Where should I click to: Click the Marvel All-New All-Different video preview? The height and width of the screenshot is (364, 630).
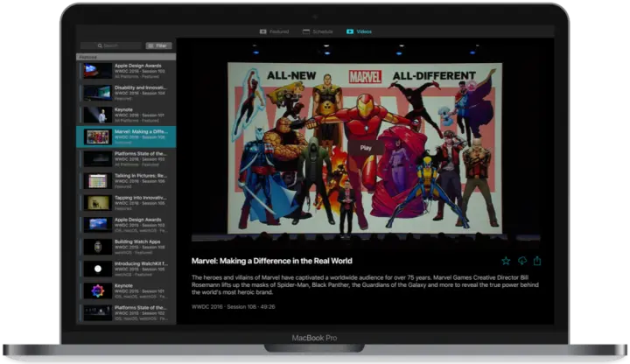tap(365, 148)
